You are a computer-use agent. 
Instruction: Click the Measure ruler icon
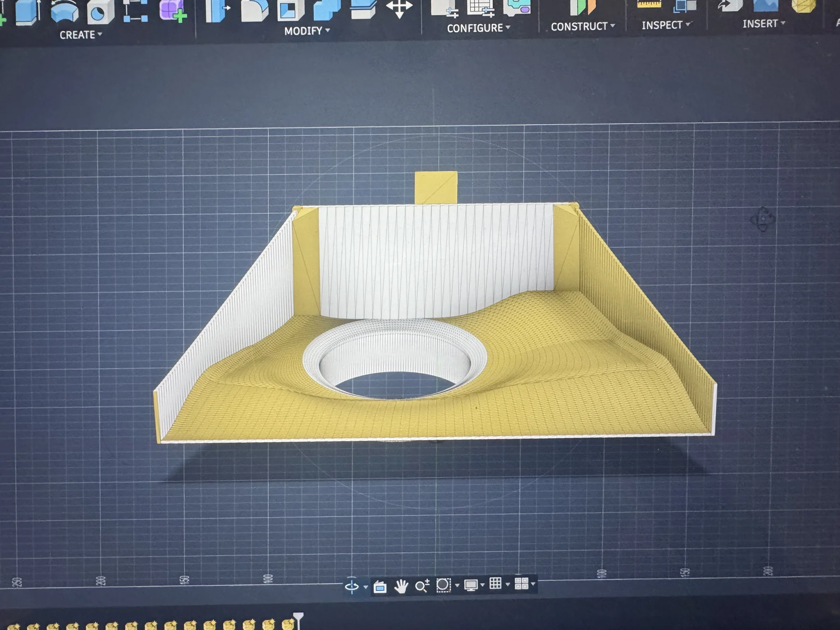tap(649, 5)
